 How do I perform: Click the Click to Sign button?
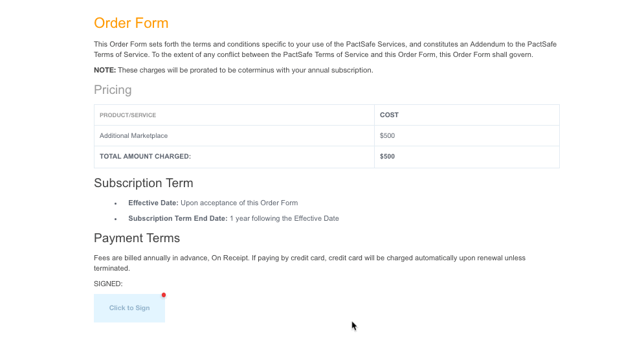click(x=129, y=308)
